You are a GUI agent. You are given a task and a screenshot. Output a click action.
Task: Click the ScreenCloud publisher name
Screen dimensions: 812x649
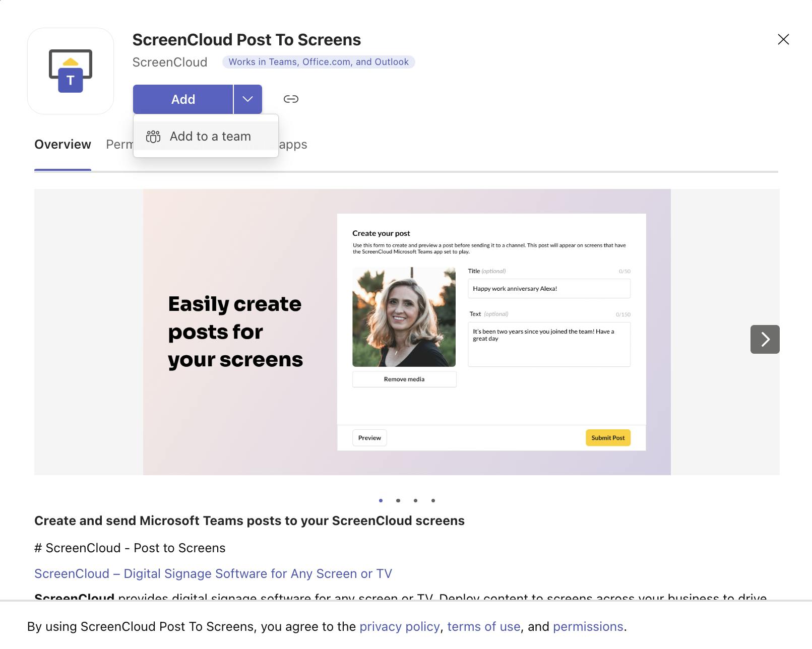[x=170, y=62]
